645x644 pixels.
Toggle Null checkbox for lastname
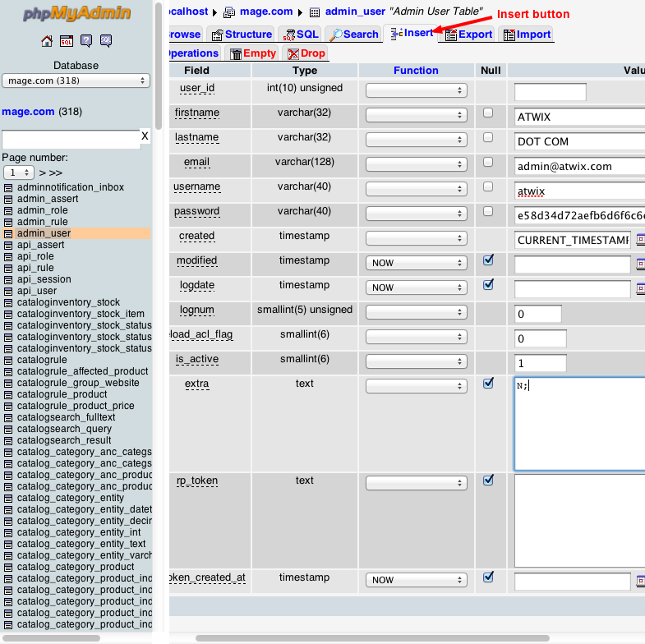tap(488, 137)
